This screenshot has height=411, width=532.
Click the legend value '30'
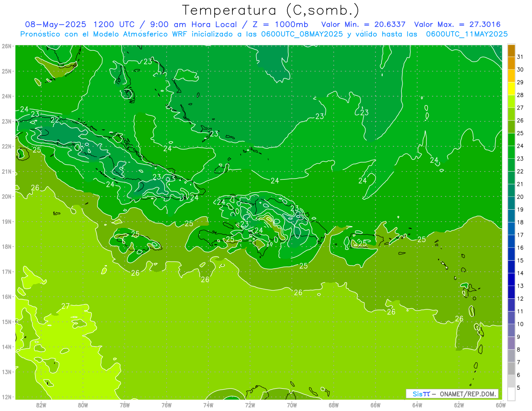click(520, 70)
